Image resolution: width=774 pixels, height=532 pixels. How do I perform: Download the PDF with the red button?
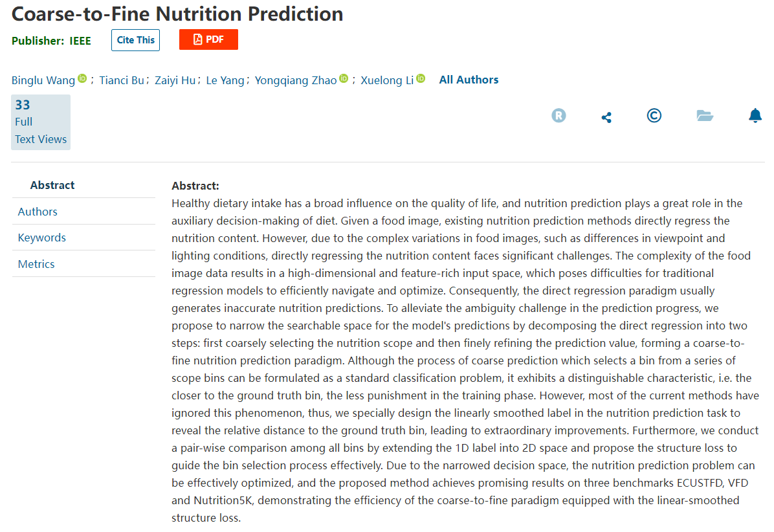pos(208,39)
